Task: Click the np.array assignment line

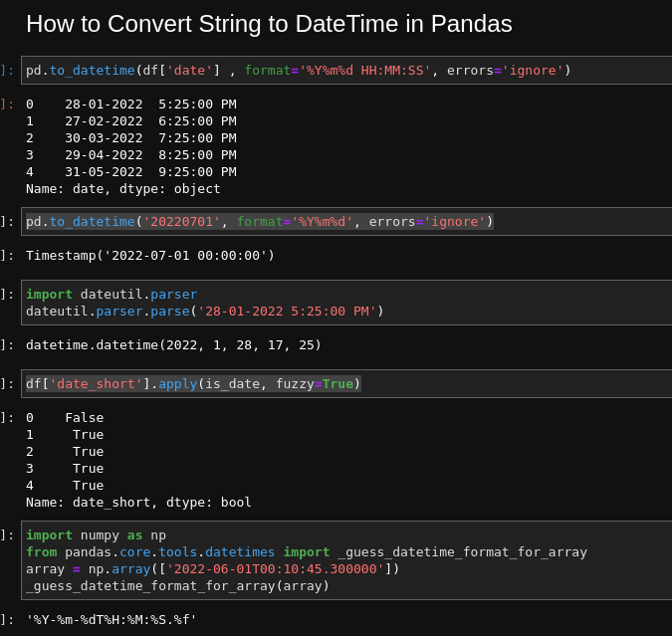Action: click(x=213, y=569)
